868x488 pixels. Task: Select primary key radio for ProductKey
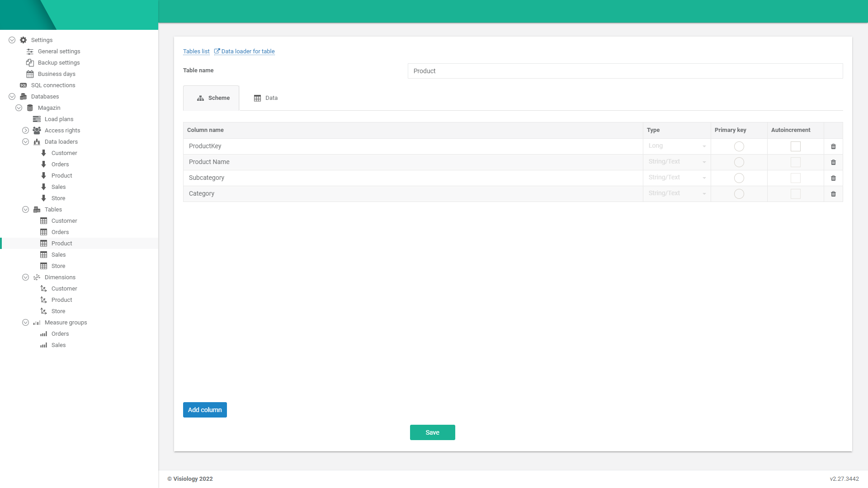(739, 146)
